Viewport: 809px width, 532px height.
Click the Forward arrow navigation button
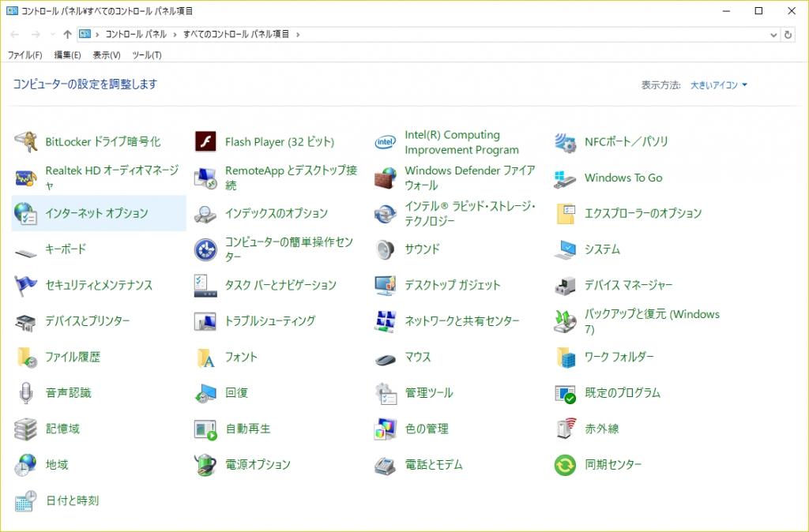point(36,35)
